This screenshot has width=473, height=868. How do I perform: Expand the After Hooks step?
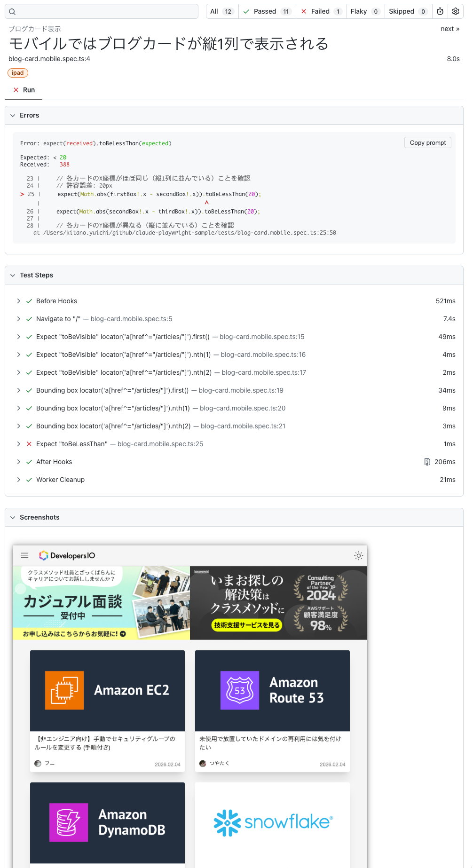[19, 462]
